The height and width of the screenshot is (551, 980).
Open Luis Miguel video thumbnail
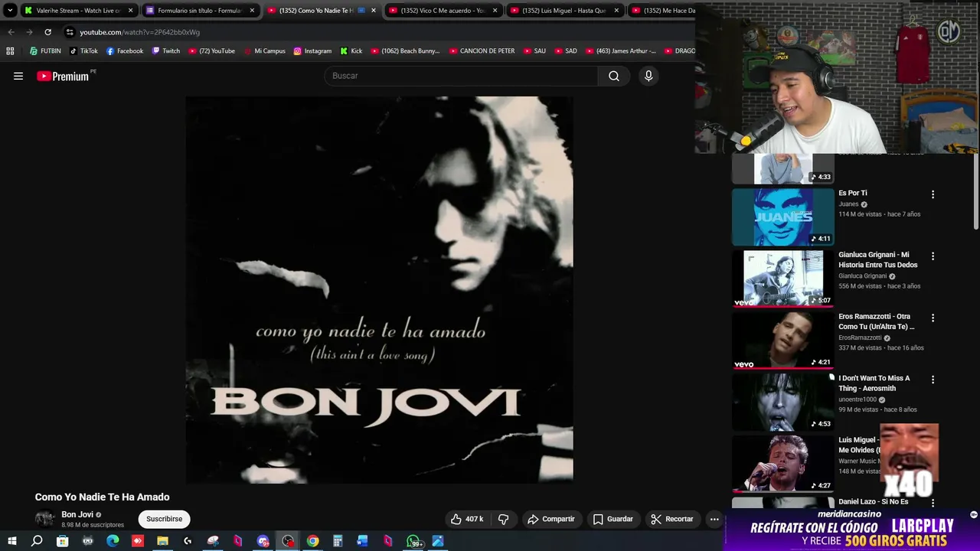(782, 464)
